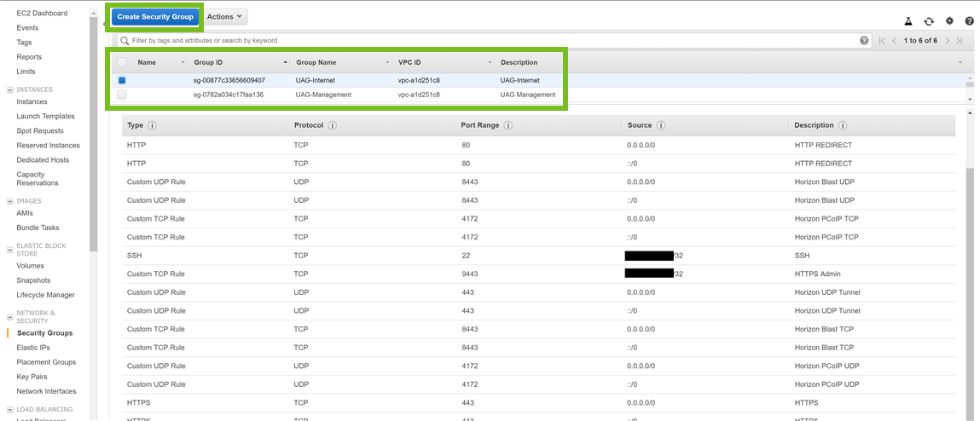Click the Group ID sg-0782a034c17faa136
Image resolution: width=980 pixels, height=421 pixels.
click(x=229, y=95)
